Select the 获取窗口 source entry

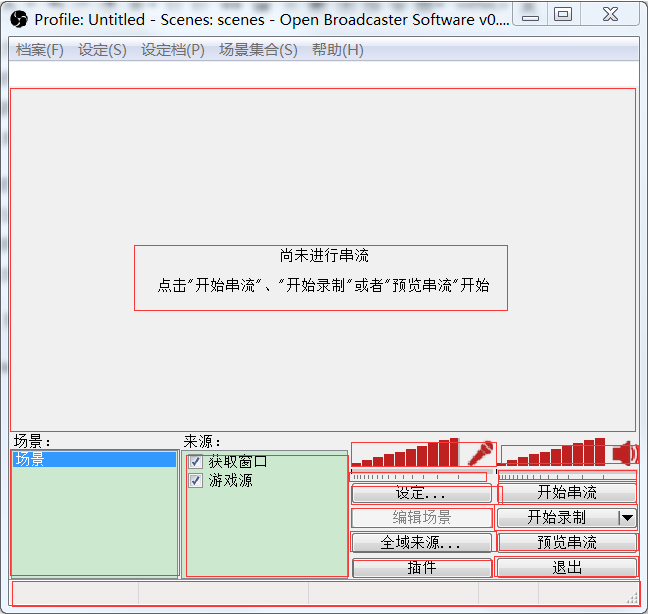click(237, 461)
